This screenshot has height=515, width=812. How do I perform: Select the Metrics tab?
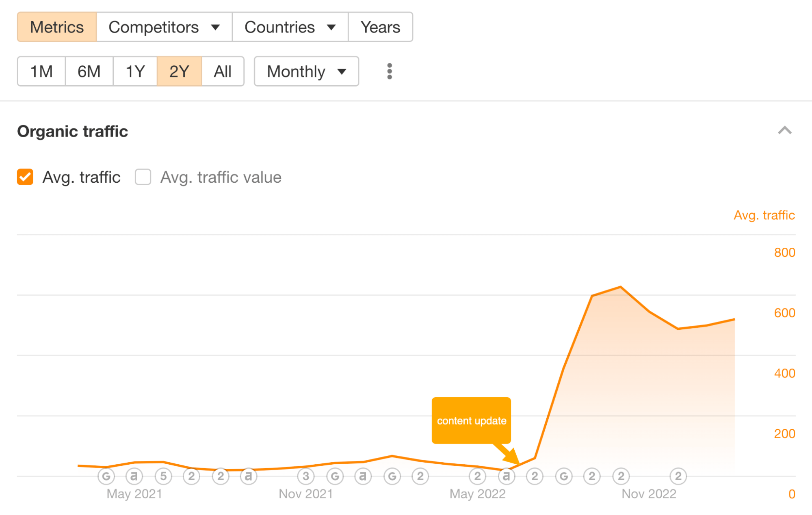tap(57, 27)
